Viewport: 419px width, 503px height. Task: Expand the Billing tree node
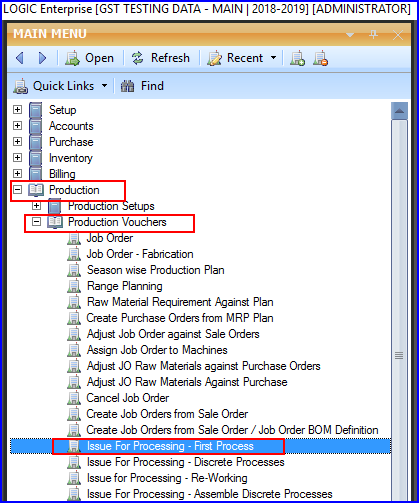coord(17,173)
